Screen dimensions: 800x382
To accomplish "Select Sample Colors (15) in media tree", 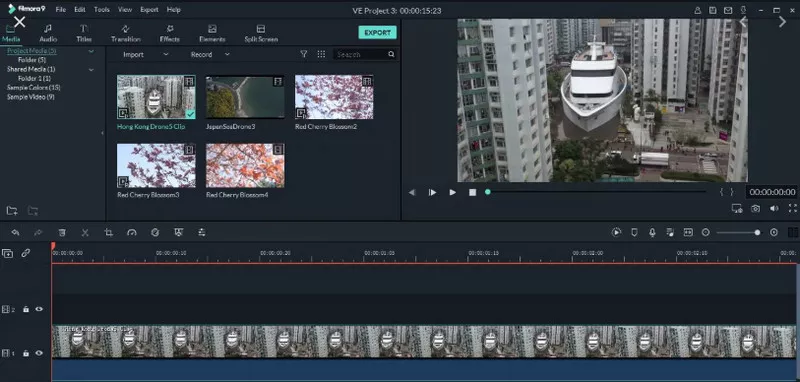I will (34, 88).
